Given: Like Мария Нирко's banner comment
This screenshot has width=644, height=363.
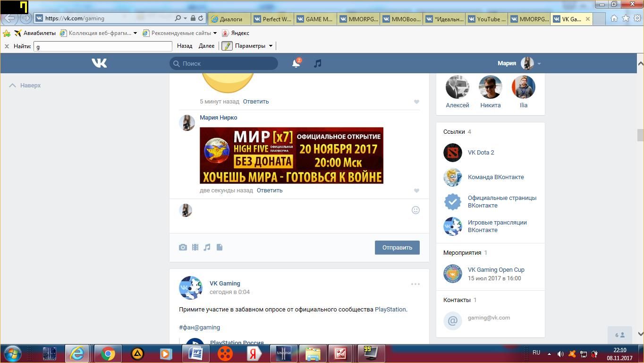Looking at the screenshot, I should [x=416, y=190].
